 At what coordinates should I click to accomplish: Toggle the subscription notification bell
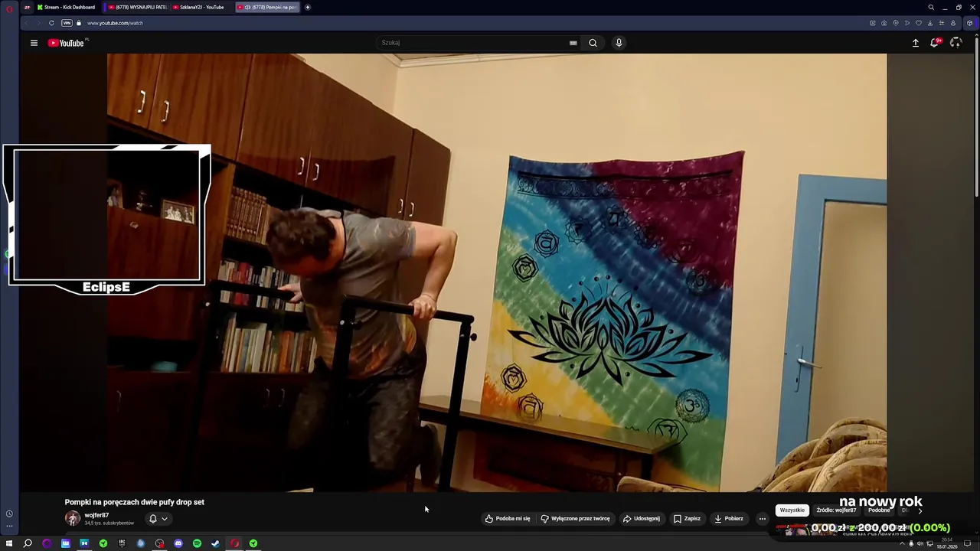click(x=152, y=519)
